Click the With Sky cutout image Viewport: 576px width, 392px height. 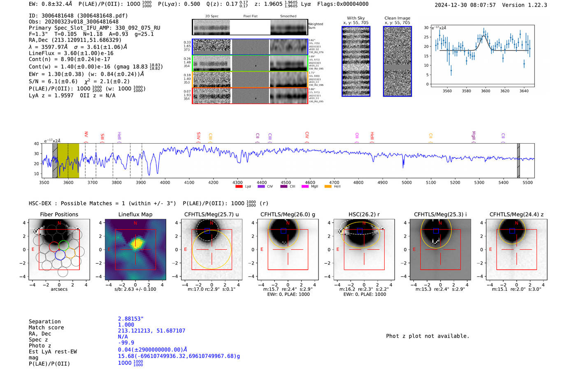tap(356, 61)
